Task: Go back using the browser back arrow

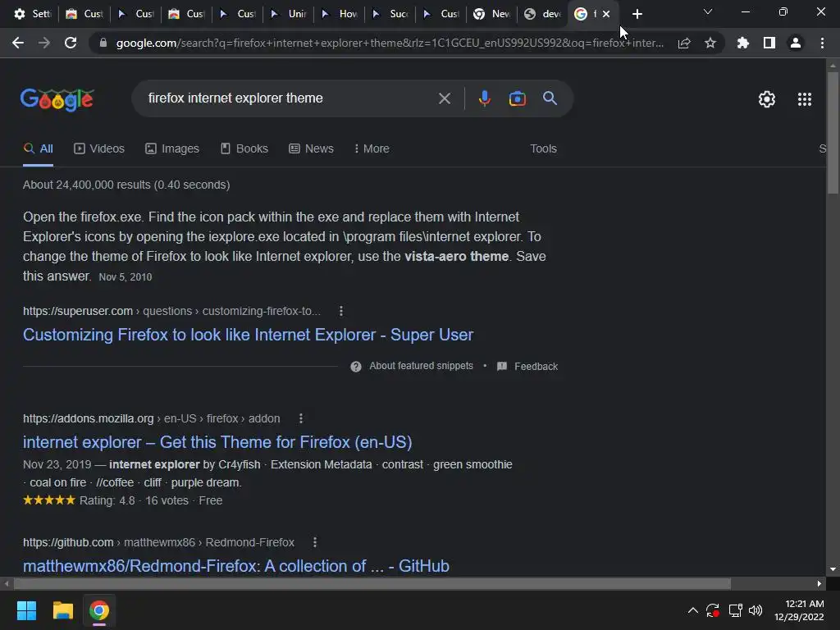Action: 18,43
